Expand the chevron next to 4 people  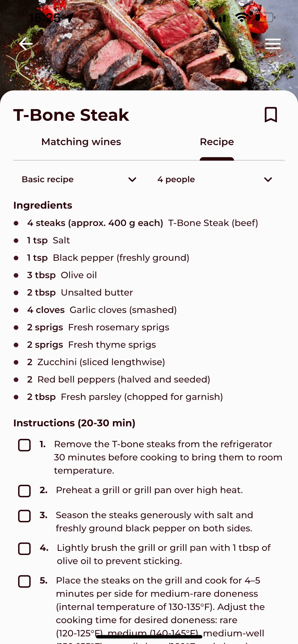pyautogui.click(x=268, y=179)
